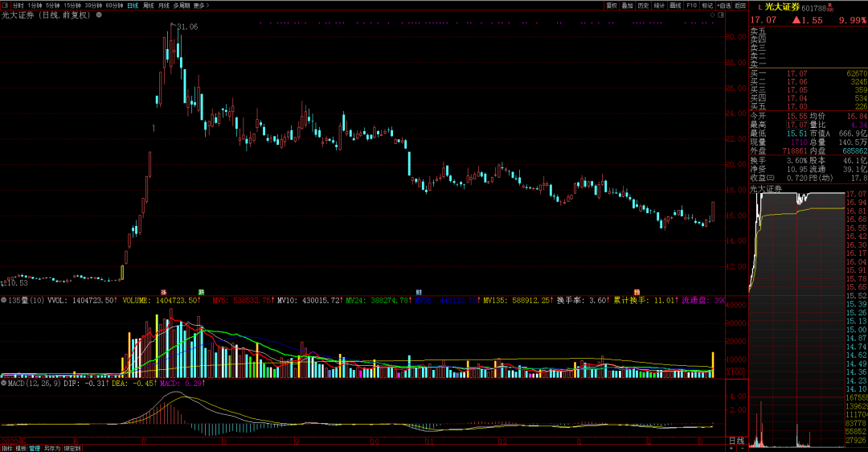Open 模板 templates tab at bottom
868x452 pixels.
click(21, 449)
